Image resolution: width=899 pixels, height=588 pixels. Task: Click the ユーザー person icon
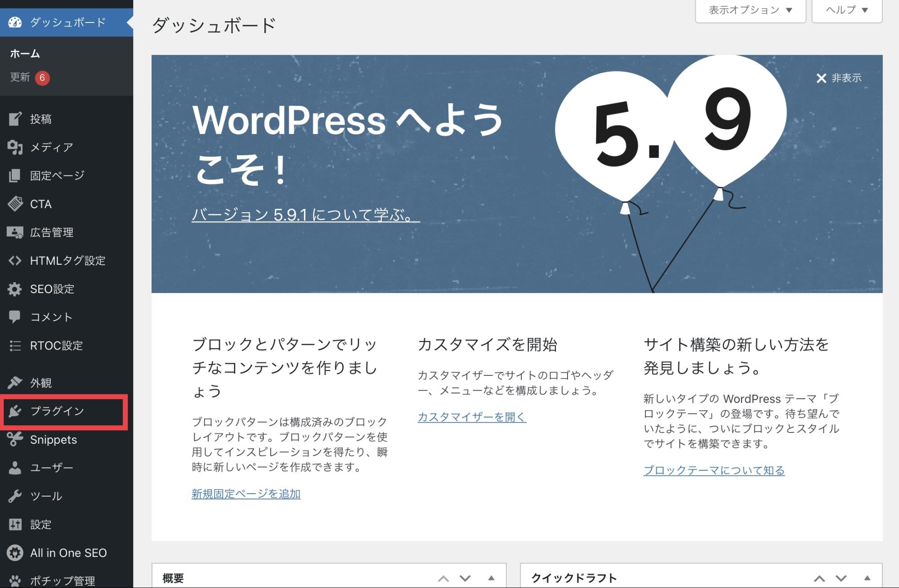[15, 468]
